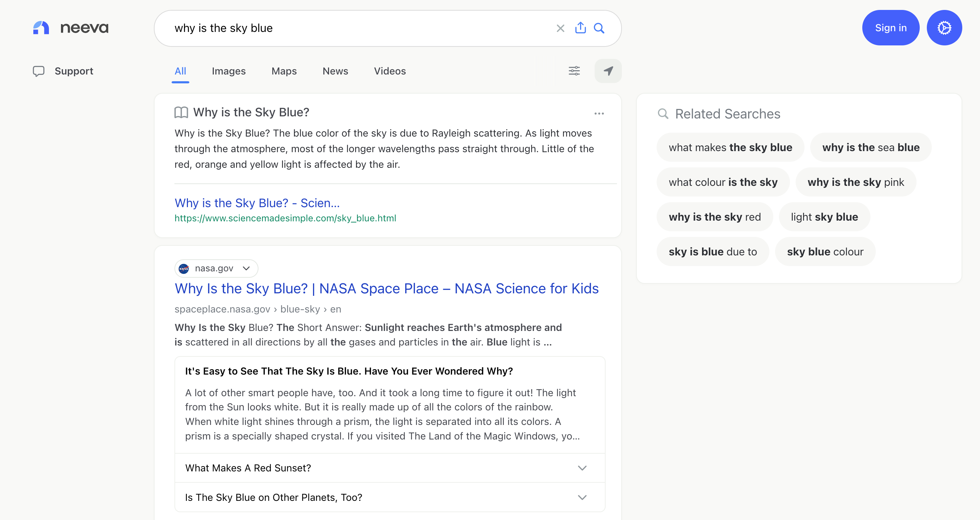Select 'what makes the sky blue' related search
The image size is (980, 520).
pyautogui.click(x=730, y=147)
